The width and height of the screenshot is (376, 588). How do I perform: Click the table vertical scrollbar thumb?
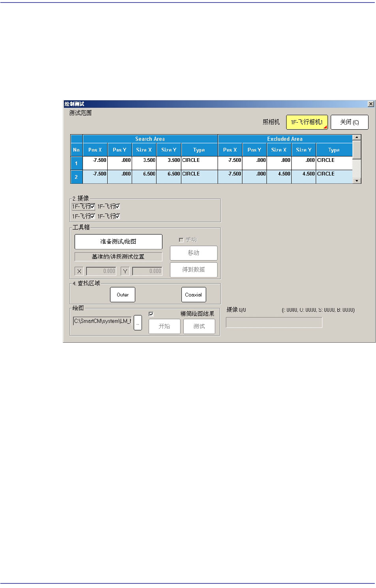[x=357, y=150]
